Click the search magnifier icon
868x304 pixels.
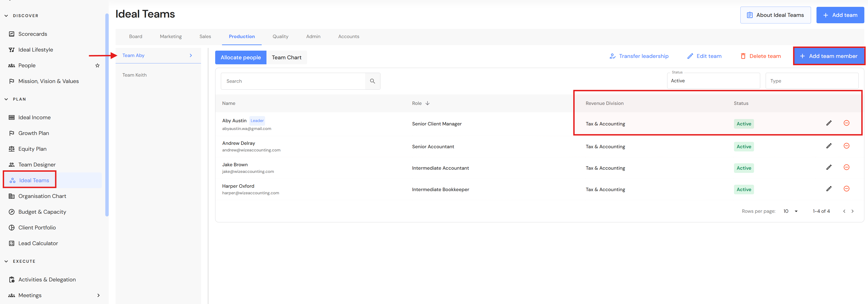pyautogui.click(x=372, y=81)
